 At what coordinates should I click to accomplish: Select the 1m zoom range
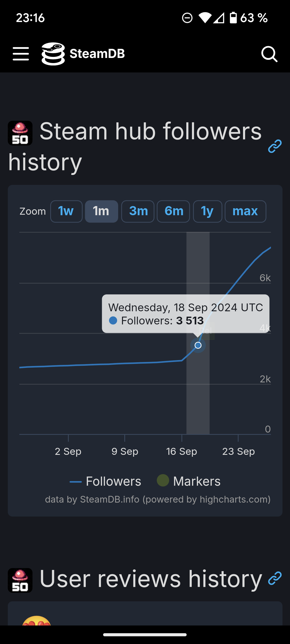101,211
